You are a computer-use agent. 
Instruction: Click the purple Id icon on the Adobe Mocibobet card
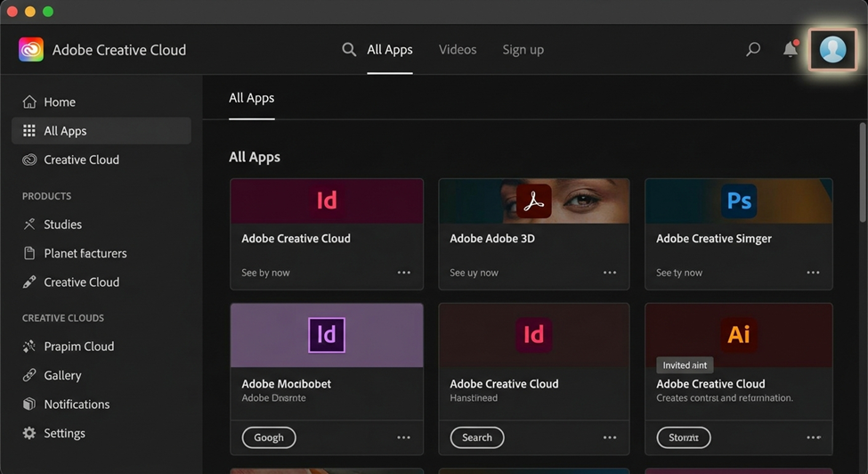pyautogui.click(x=327, y=335)
